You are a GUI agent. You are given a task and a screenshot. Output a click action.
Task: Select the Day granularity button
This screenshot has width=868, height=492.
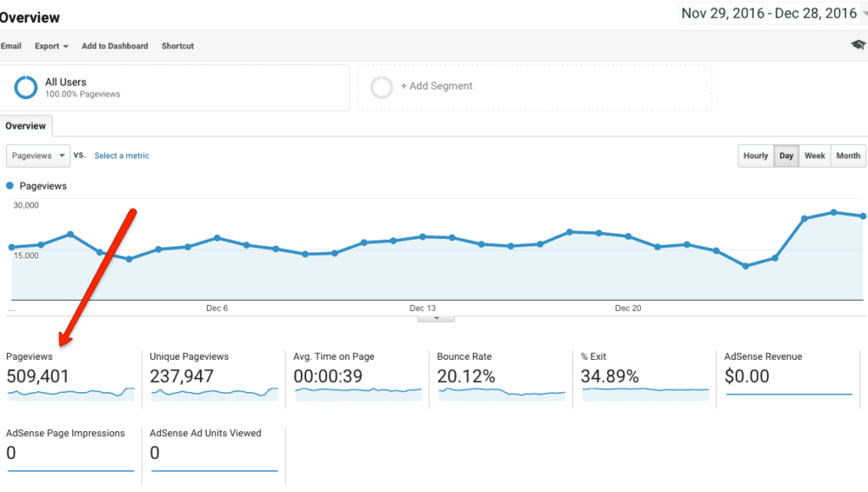786,156
